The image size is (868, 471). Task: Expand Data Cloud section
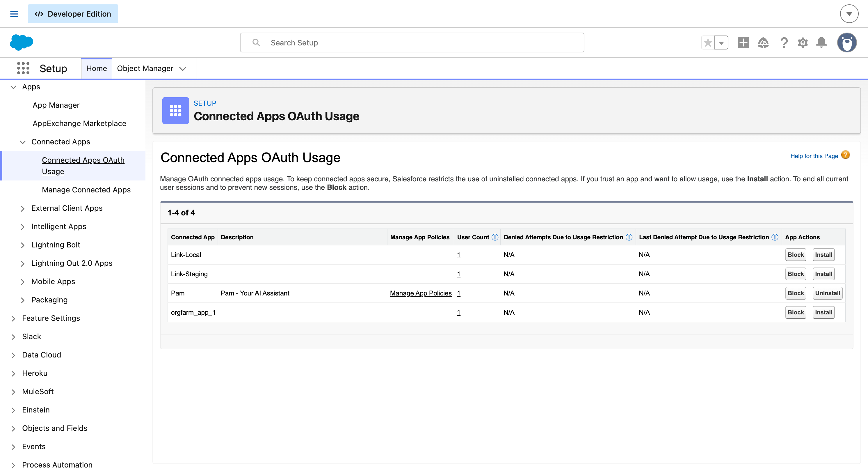(13, 355)
